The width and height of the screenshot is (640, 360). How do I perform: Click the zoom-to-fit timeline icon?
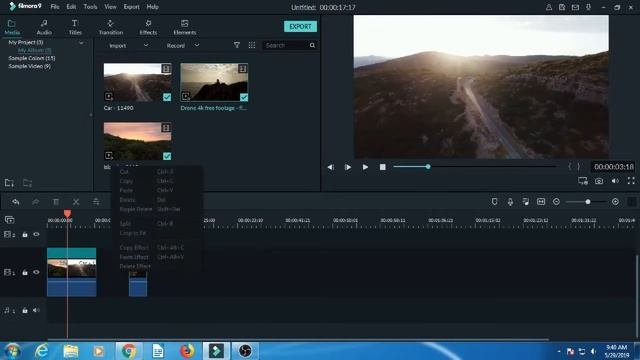541,202
